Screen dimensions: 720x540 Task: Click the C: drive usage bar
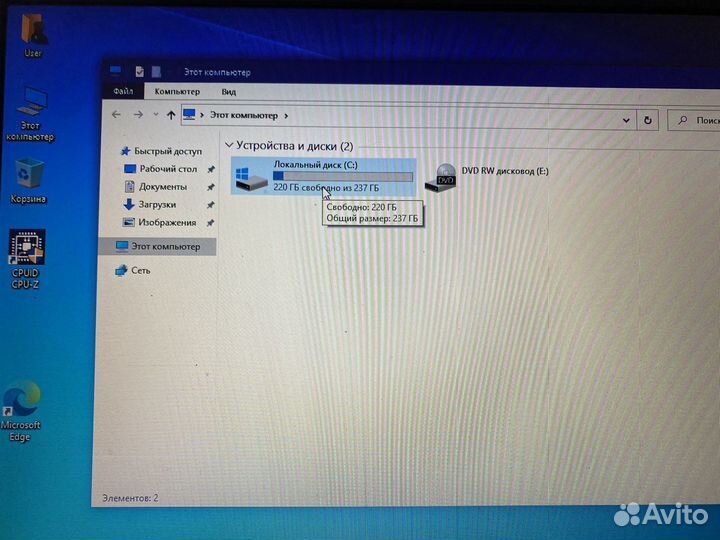tap(343, 176)
